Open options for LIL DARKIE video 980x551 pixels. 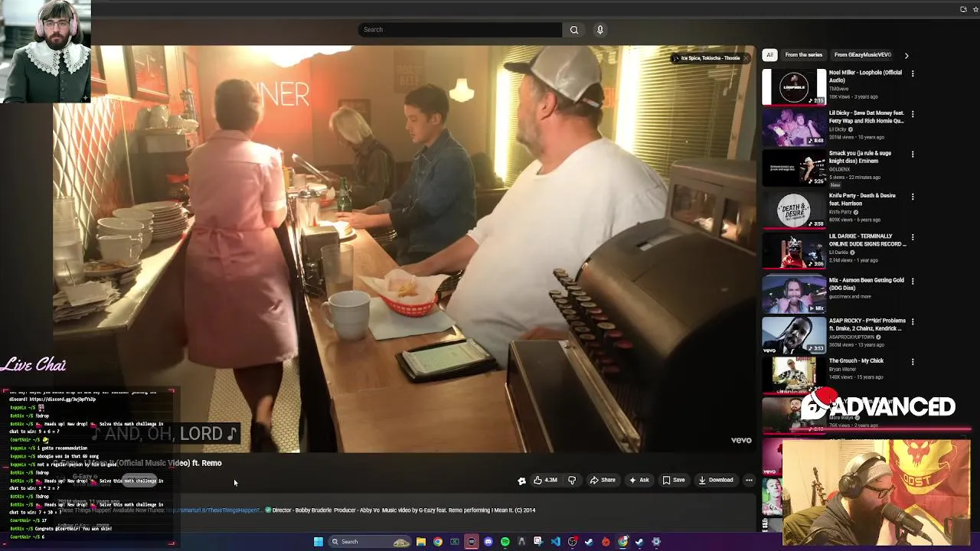[913, 237]
